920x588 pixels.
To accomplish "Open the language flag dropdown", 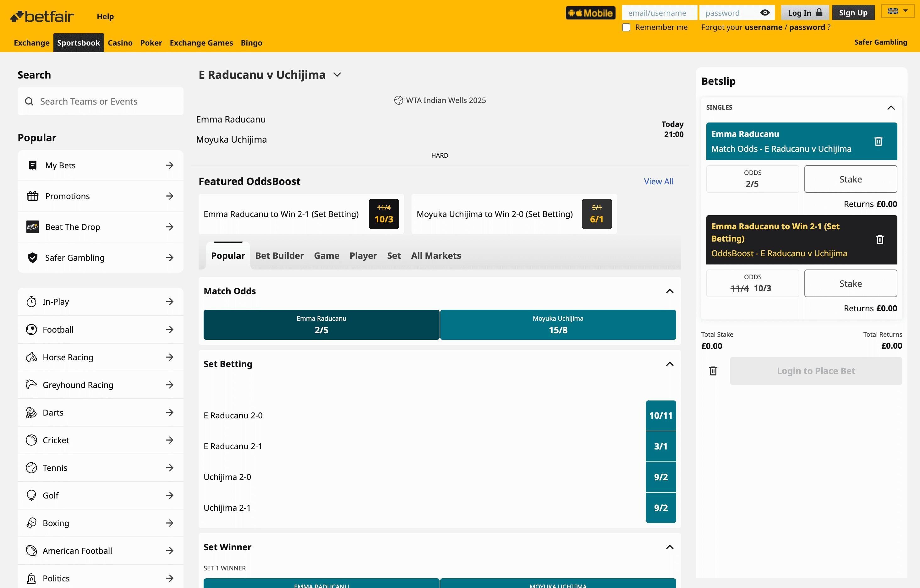I will [x=897, y=11].
